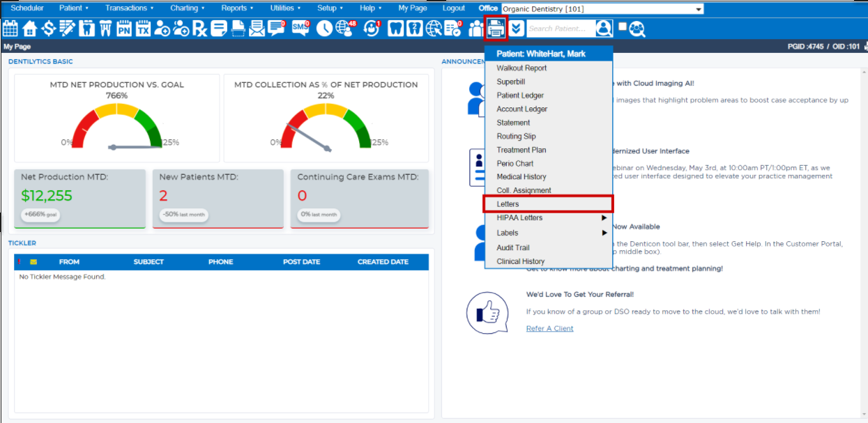868x423 pixels.
Task: Click the PN progress notes icon
Action: tap(124, 29)
